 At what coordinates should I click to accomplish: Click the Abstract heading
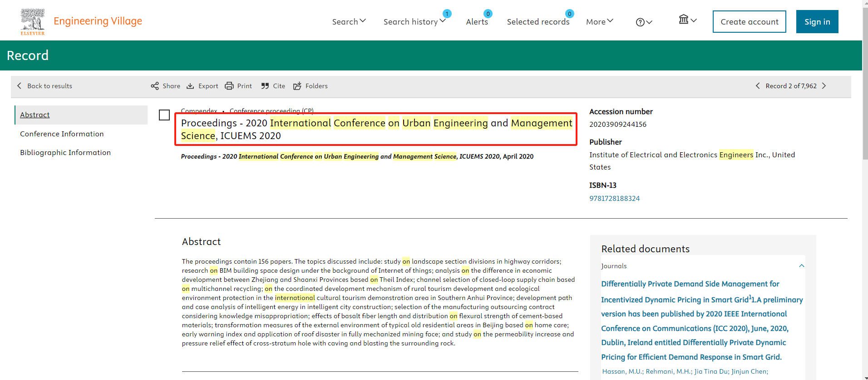201,242
